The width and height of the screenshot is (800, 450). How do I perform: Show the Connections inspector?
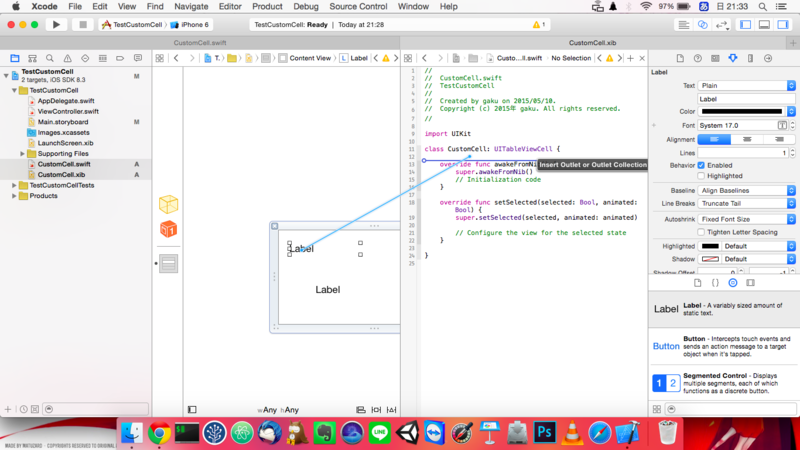pyautogui.click(x=768, y=58)
